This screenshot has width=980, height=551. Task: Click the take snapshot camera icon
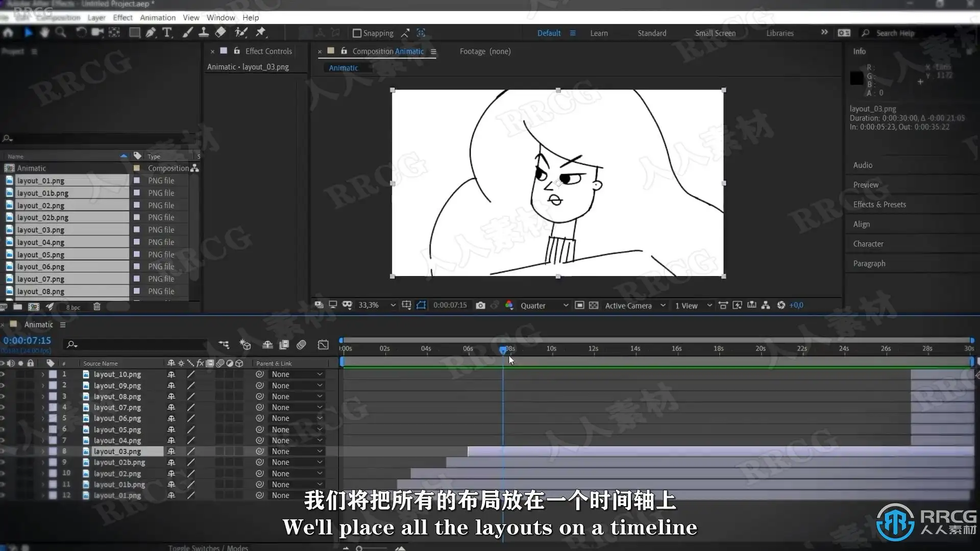click(480, 305)
